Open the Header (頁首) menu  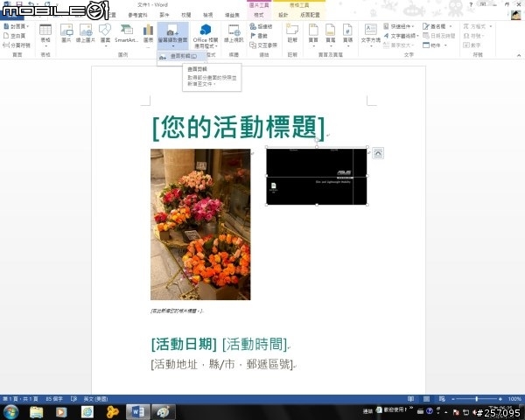coord(313,35)
